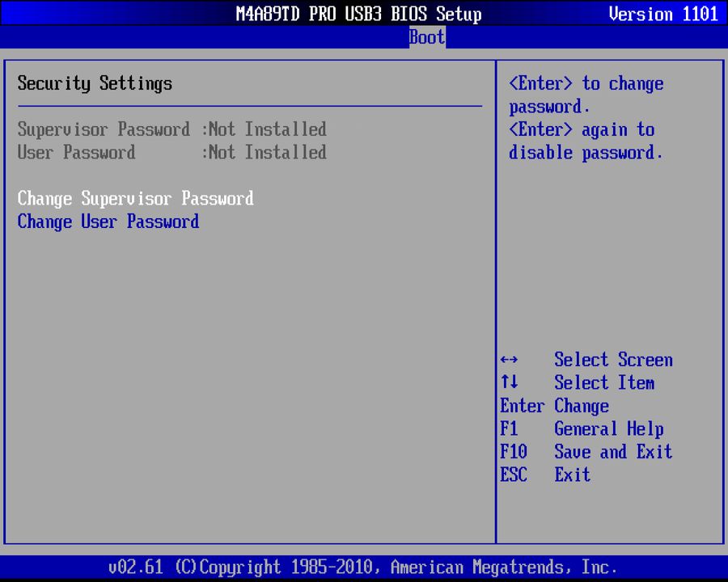Viewport: 728px width, 582px height.
Task: Click the Security Settings heading
Action: tap(95, 83)
